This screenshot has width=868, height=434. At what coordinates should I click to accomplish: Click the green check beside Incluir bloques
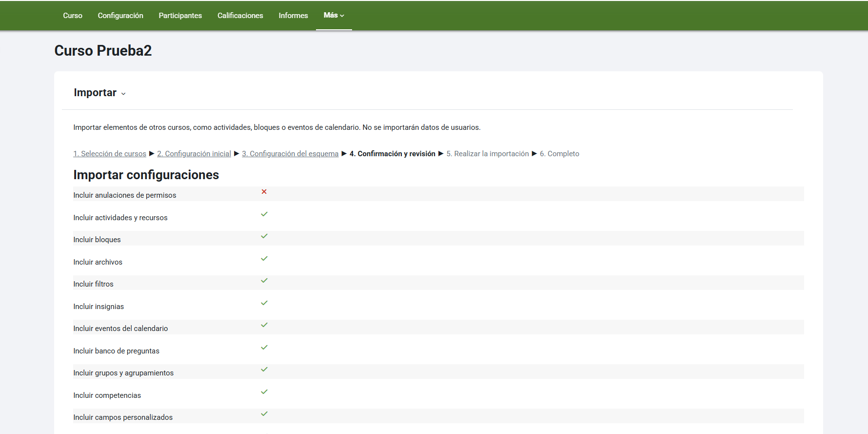(x=264, y=236)
